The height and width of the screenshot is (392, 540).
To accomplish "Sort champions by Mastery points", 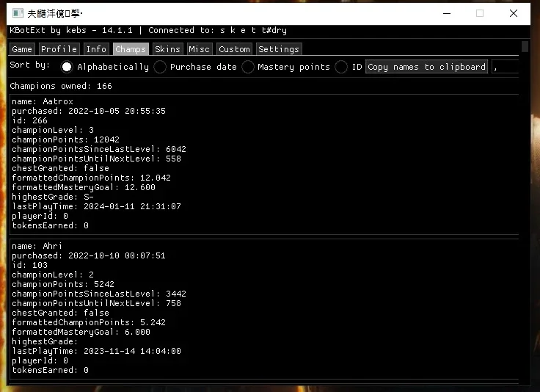I will click(x=247, y=67).
